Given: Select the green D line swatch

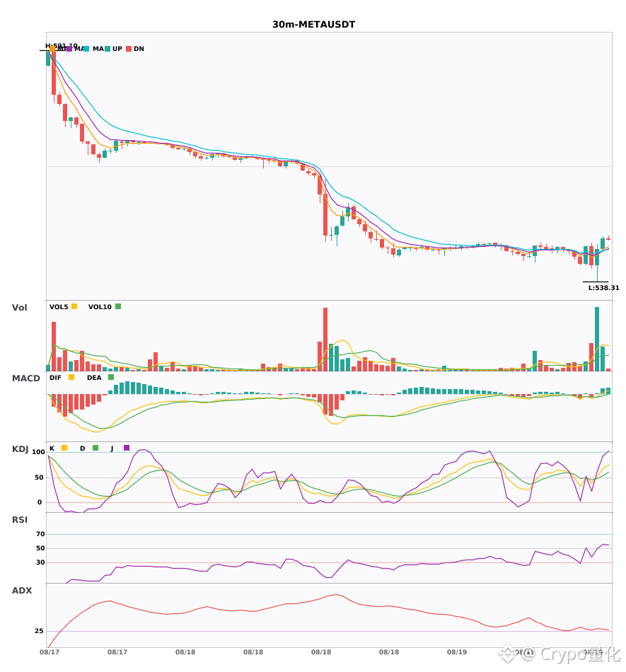Looking at the screenshot, I should pyautogui.click(x=95, y=448).
